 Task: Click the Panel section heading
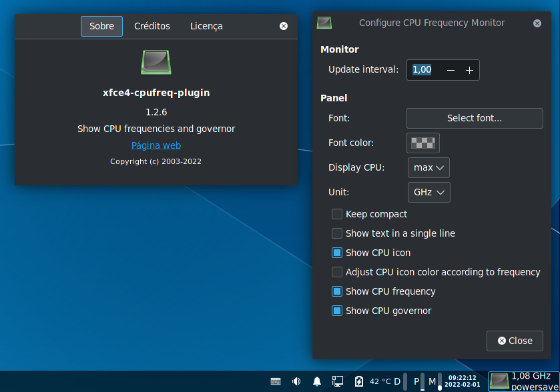(x=334, y=98)
